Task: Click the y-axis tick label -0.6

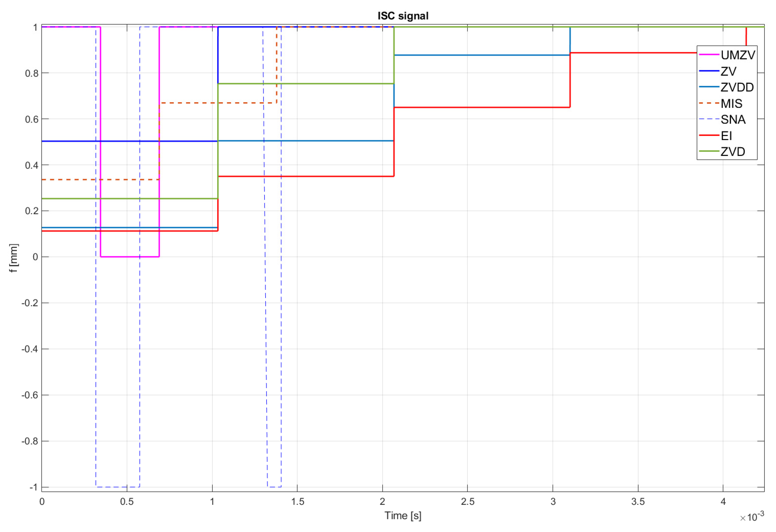Action: (30, 395)
